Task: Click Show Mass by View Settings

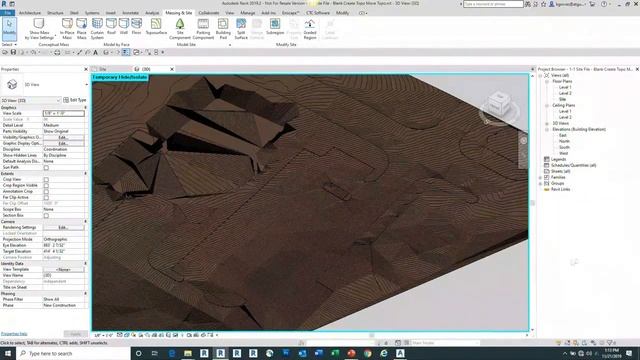Action: point(39,29)
